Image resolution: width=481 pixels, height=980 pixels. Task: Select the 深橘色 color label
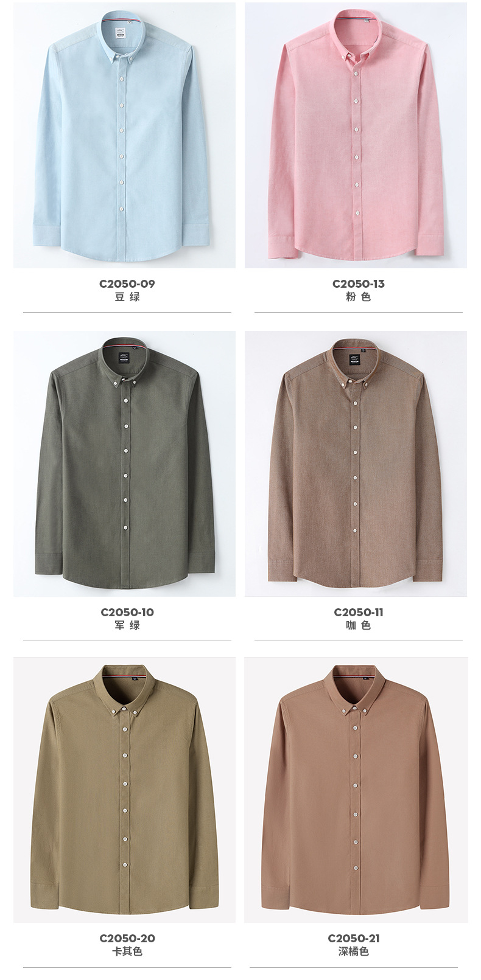click(x=354, y=951)
